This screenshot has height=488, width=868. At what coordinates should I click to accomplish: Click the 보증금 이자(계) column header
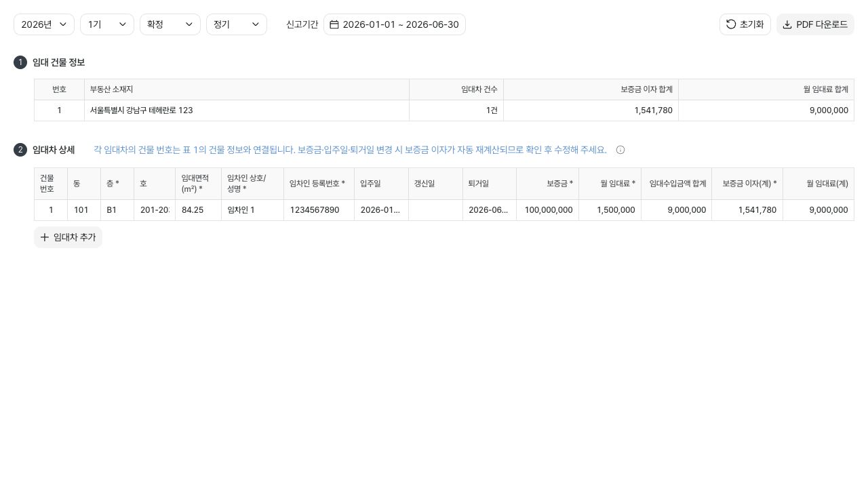pos(747,184)
